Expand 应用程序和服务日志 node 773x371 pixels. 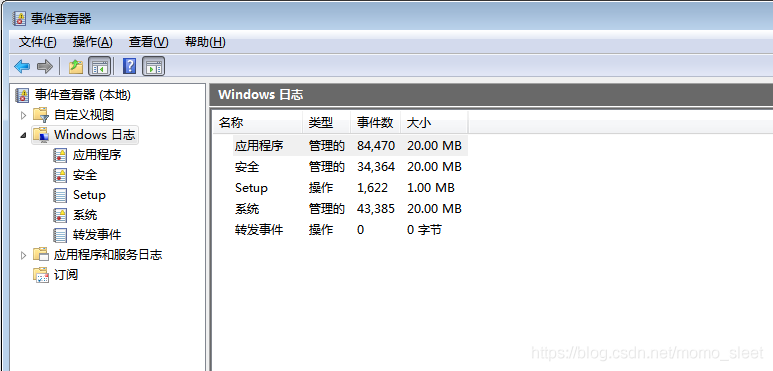[23, 255]
